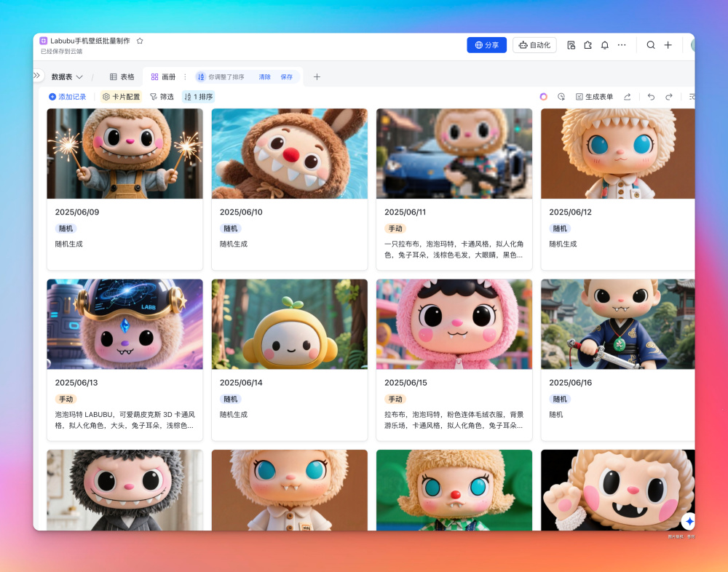
Task: Click description starting 泡泡玛特 LABUBU
Action: (125, 420)
